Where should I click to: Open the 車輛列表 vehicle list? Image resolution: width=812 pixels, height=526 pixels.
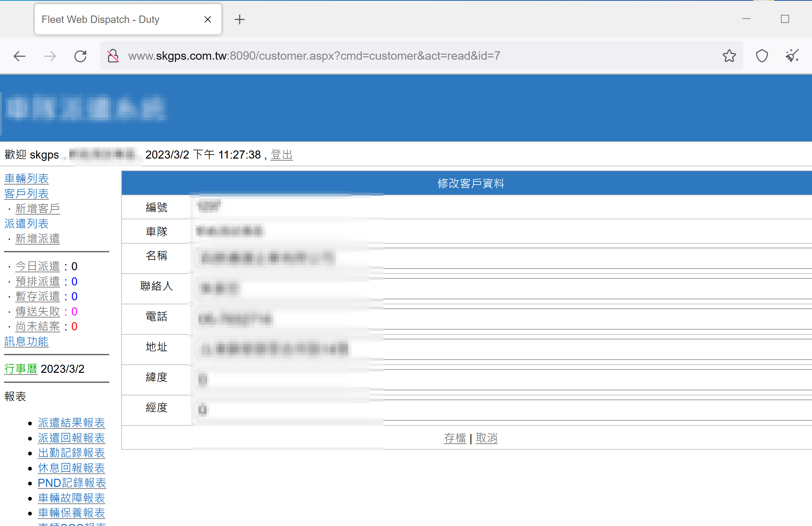tap(27, 179)
